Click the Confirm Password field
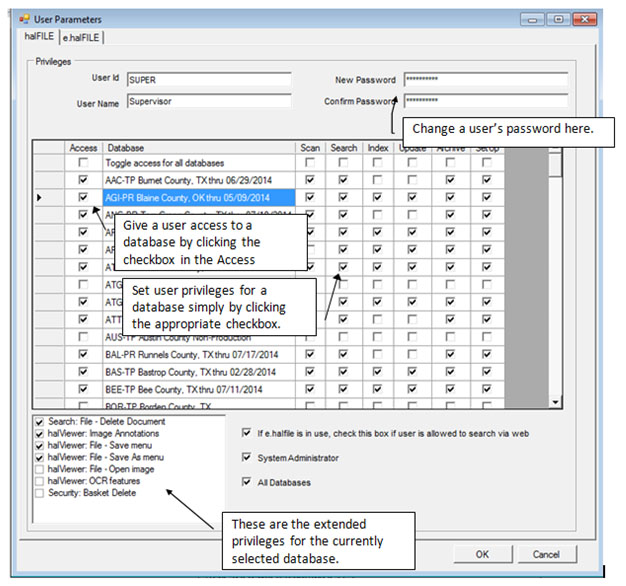The height and width of the screenshot is (586, 626). click(485, 101)
